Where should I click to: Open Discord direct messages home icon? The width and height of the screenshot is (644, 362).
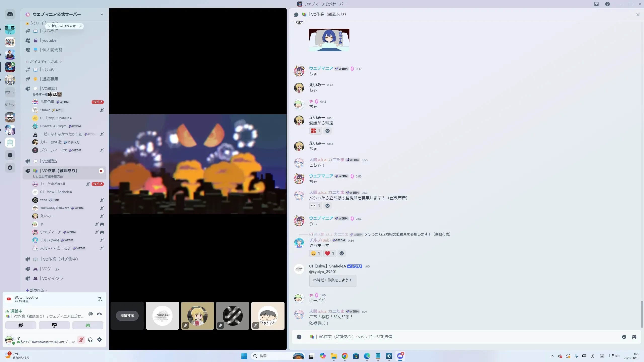point(10,14)
